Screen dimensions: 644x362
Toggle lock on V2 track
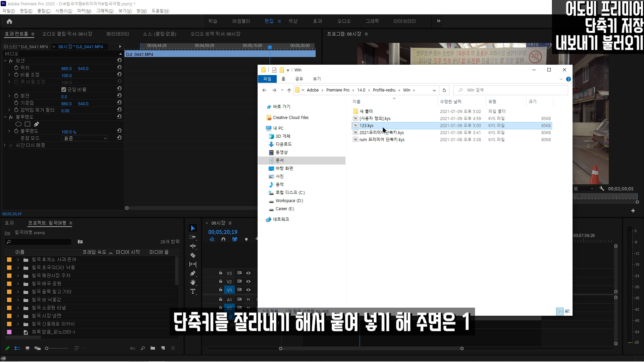point(221,281)
